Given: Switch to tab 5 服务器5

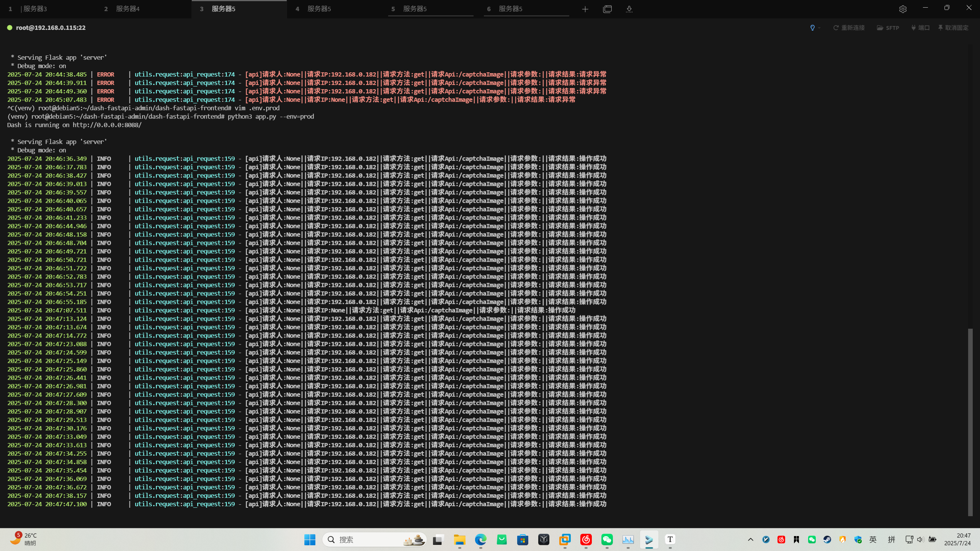Looking at the screenshot, I should click(x=431, y=9).
